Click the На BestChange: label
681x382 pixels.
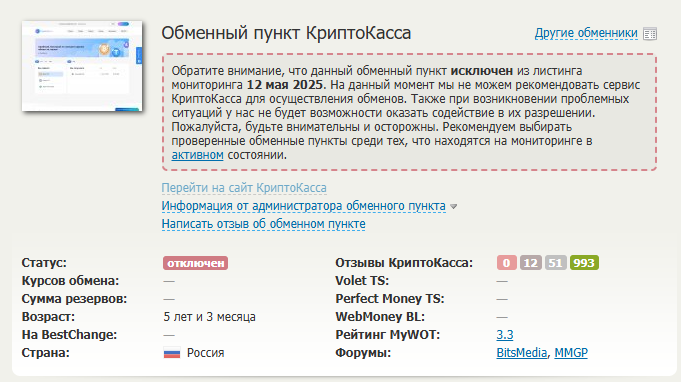tap(69, 335)
